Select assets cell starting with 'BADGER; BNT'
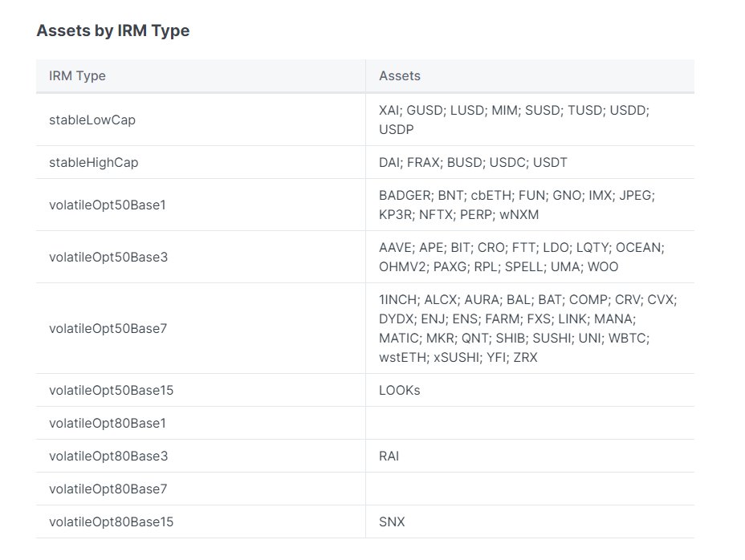 (530, 205)
